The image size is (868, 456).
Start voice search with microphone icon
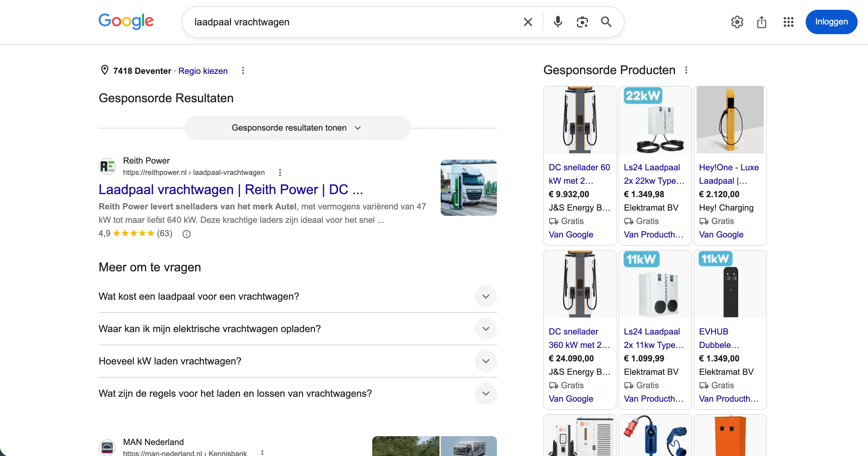click(558, 22)
